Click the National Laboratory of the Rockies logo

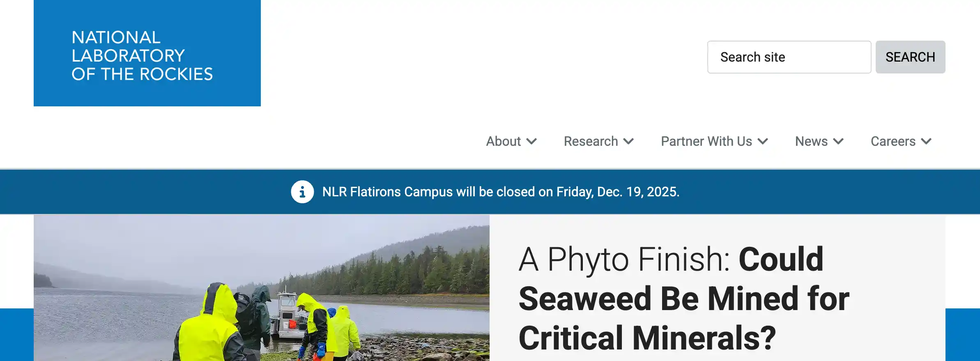click(143, 55)
